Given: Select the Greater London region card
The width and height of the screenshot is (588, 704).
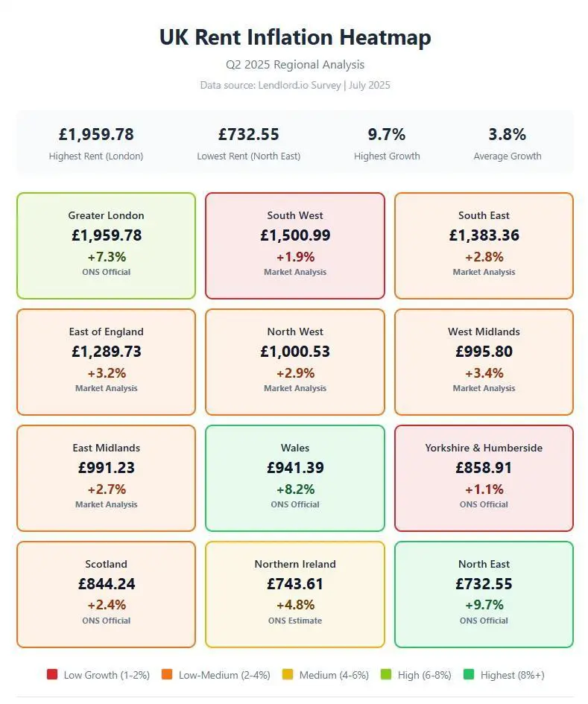Looking at the screenshot, I should coord(106,245).
